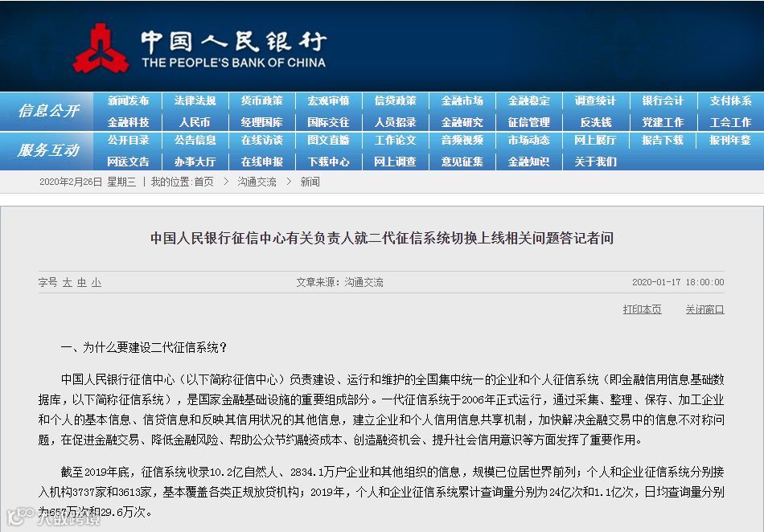Click the 新闻 breadcrumb link
This screenshot has width=764, height=532.
point(310,182)
